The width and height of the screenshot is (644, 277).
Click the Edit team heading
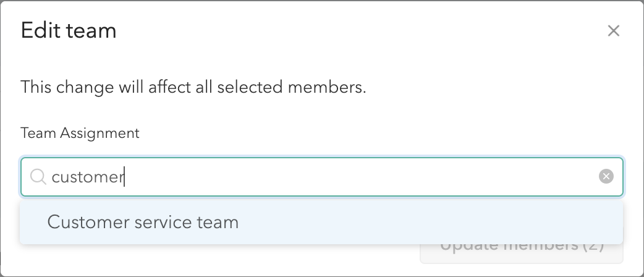pyautogui.click(x=69, y=30)
